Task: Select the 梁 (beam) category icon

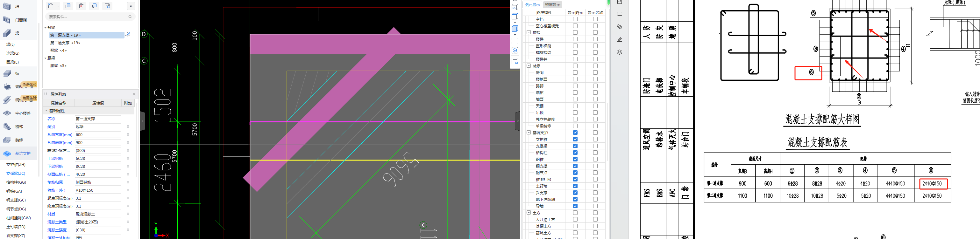Action: coord(7,33)
